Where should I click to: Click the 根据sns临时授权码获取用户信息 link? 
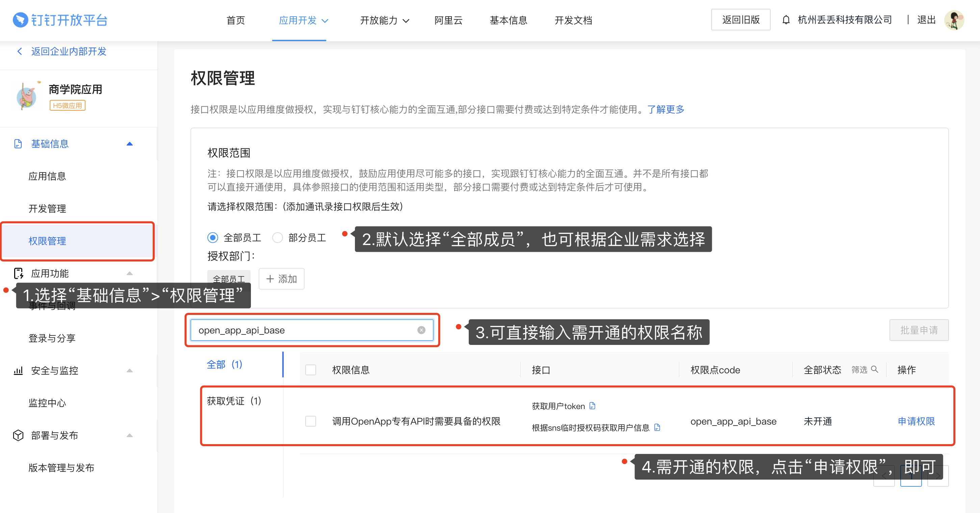[590, 428]
